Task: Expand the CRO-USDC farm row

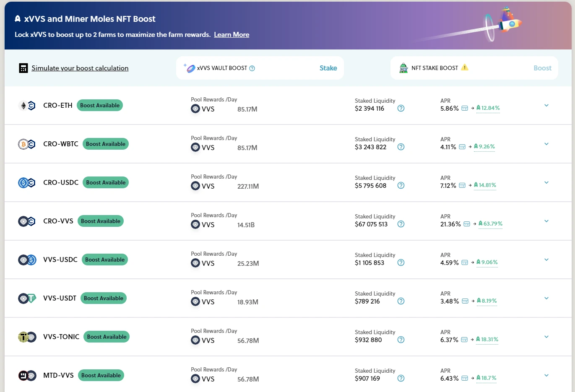Action: coord(546,183)
